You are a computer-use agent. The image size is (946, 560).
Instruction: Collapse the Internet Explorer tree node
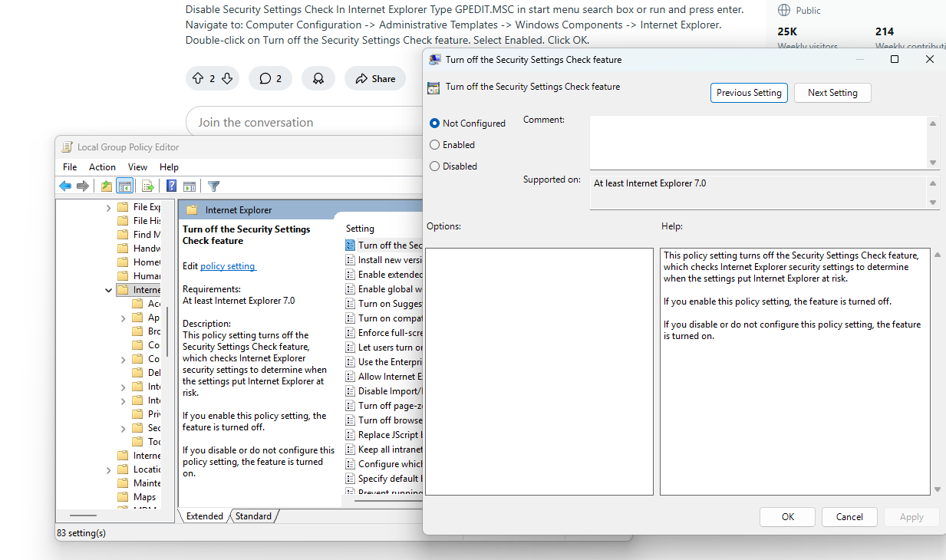[108, 289]
